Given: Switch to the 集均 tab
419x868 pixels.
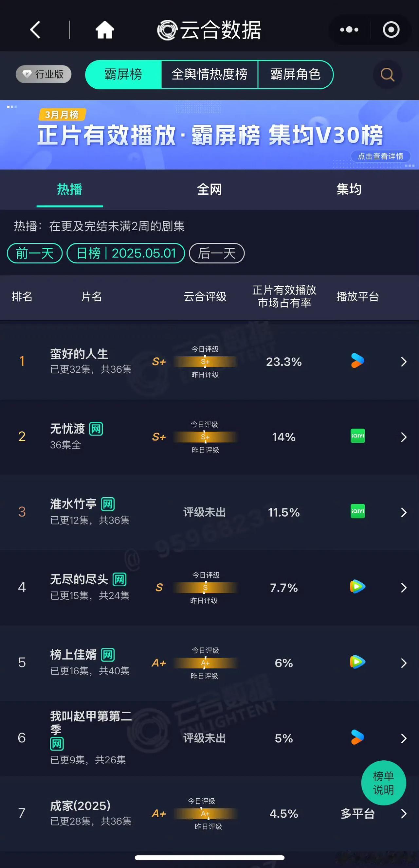Looking at the screenshot, I should (x=349, y=189).
